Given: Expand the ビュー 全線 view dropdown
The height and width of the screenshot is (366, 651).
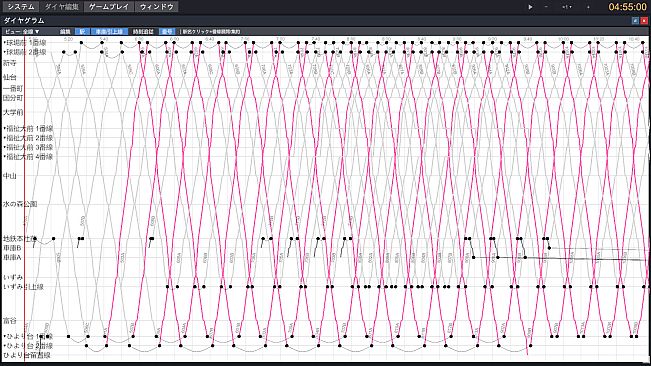Looking at the screenshot, I should click(22, 32).
